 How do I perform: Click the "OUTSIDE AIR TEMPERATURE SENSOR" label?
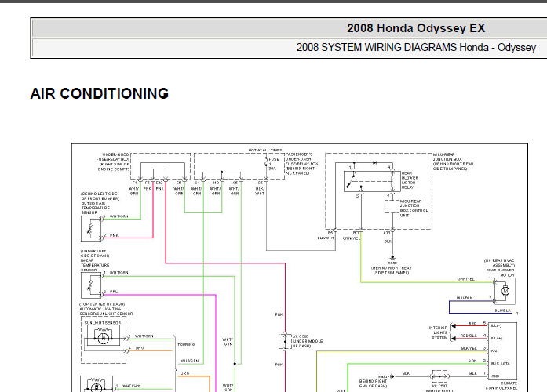[x=95, y=208]
